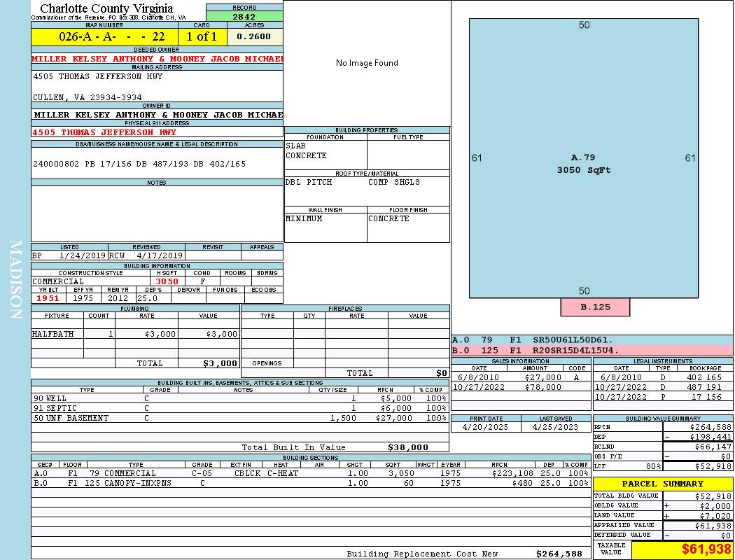The image size is (735, 560).
Task: Click the empty Notes box
Action: pyautogui.click(x=157, y=213)
